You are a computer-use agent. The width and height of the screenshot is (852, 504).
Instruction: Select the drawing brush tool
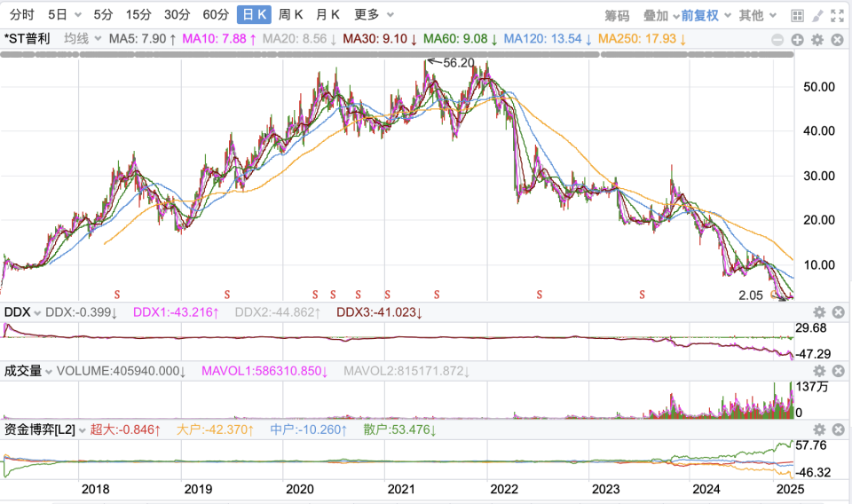(816, 15)
